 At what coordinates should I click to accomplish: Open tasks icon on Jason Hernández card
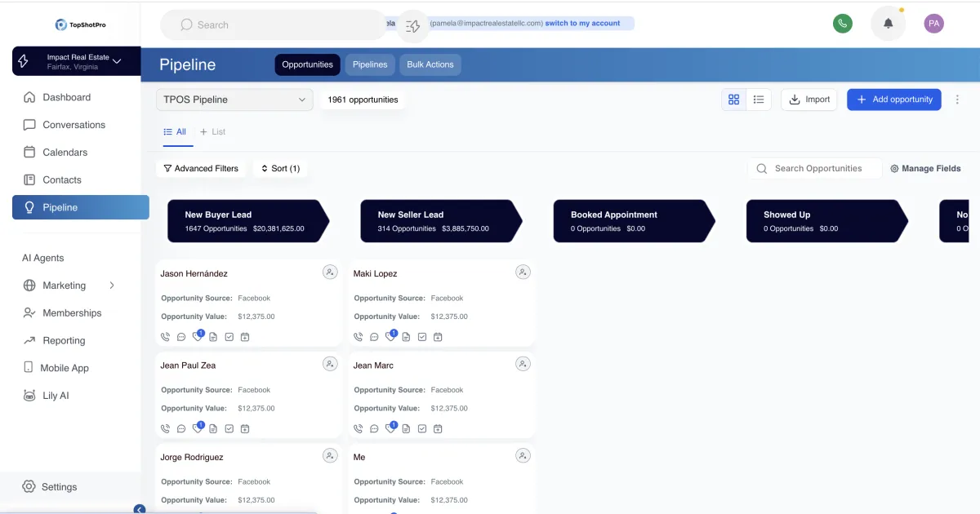coord(229,337)
